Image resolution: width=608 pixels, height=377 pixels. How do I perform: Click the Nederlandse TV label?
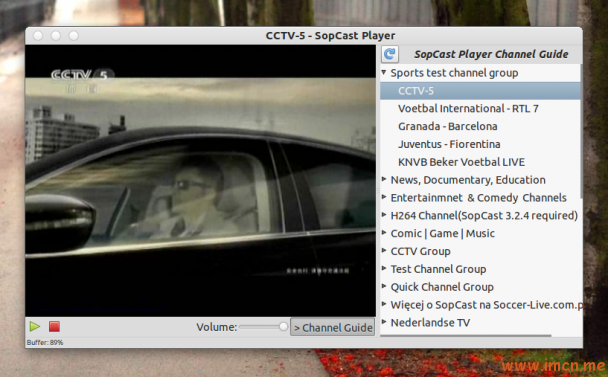430,323
